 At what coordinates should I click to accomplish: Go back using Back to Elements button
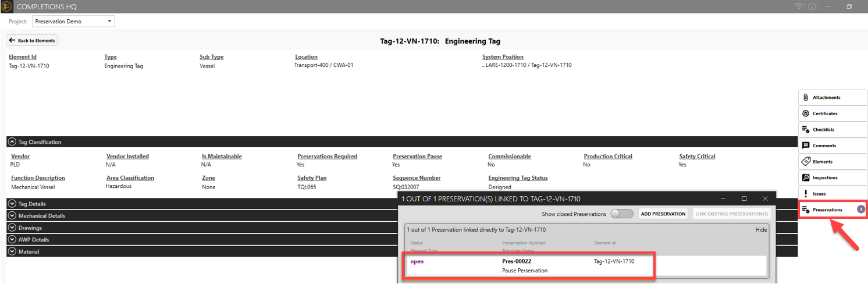[32, 41]
